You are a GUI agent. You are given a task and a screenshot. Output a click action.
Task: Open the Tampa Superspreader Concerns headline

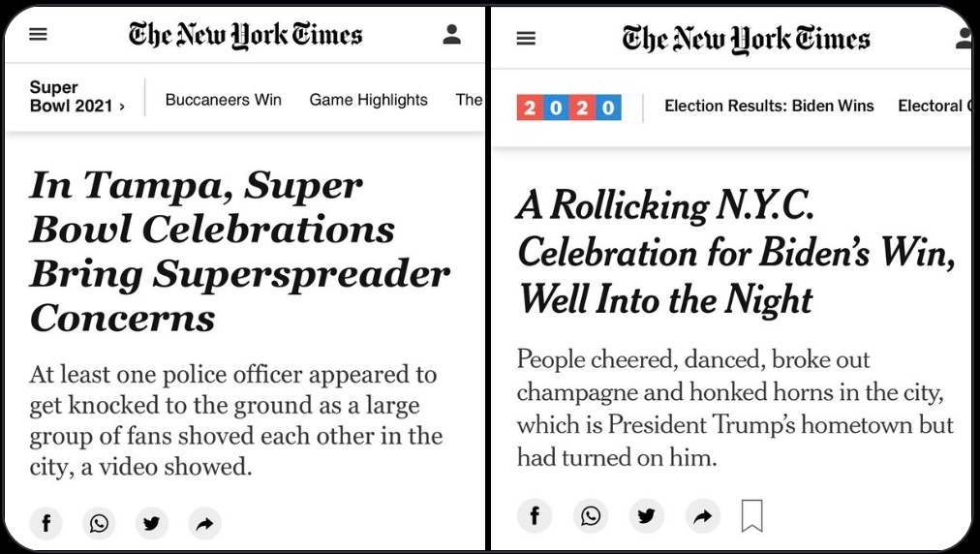[239, 252]
